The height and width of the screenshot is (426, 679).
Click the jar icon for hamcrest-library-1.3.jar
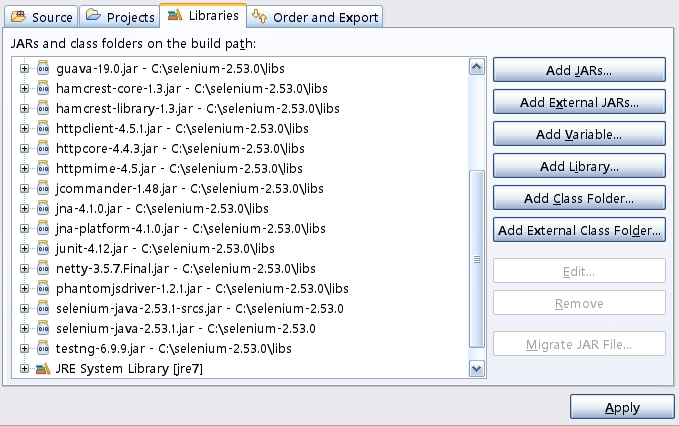click(43, 108)
